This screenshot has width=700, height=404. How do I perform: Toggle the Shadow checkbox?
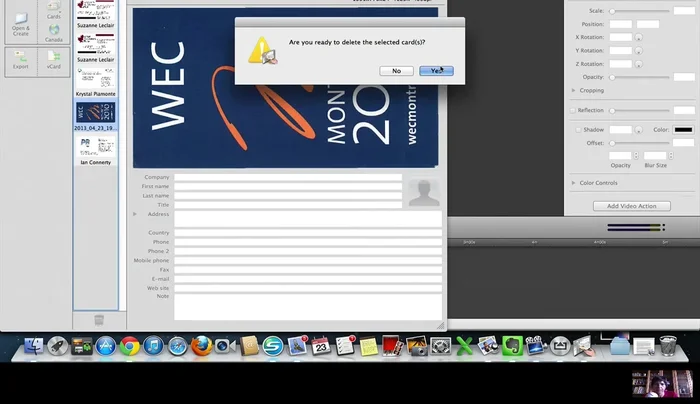click(x=577, y=129)
